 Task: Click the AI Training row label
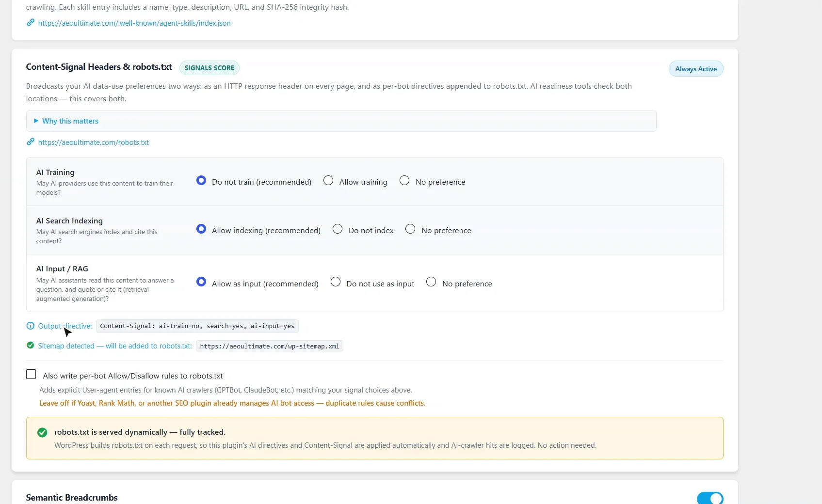(55, 173)
